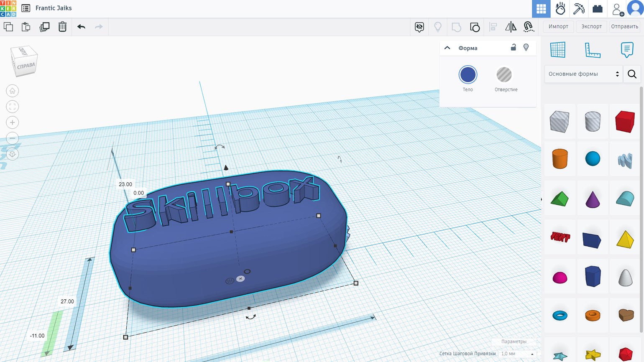This screenshot has width=644, height=362.
Task: Delete the selected shape with trash icon
Action: 62,27
